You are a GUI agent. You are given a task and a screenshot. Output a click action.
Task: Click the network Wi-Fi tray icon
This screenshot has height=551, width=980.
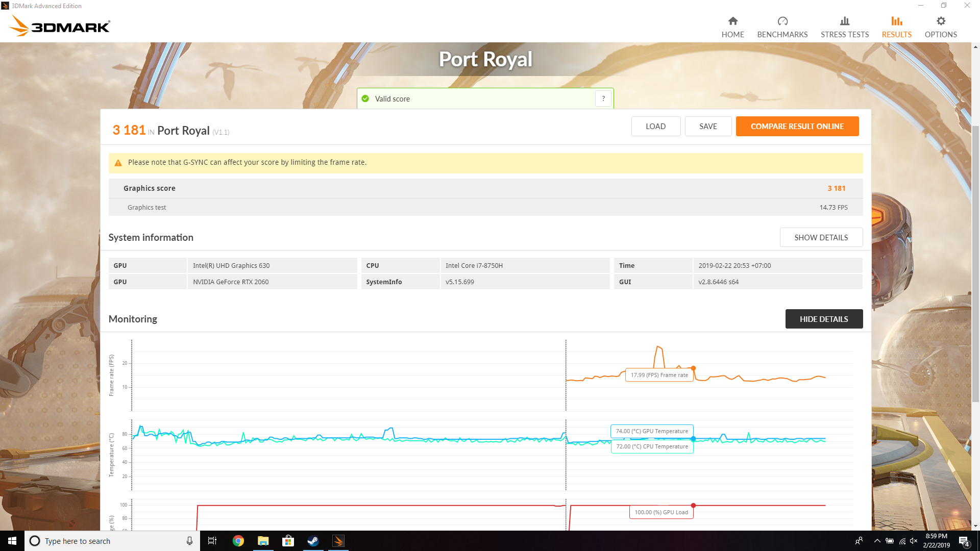tap(902, 541)
